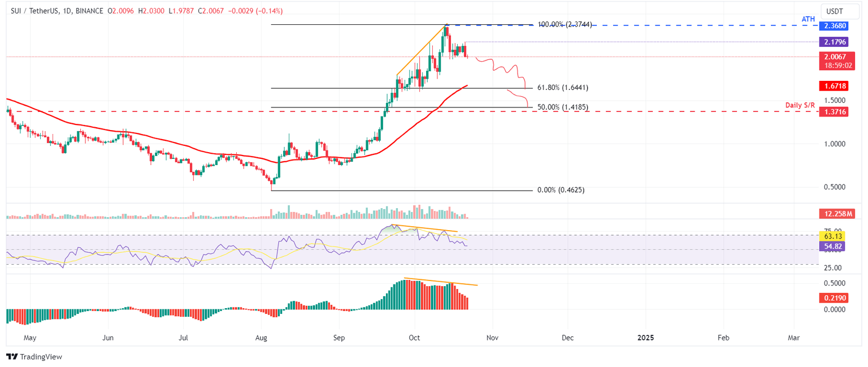Click the ATH text label
Viewport: 868px width, 367px height.
tap(809, 19)
